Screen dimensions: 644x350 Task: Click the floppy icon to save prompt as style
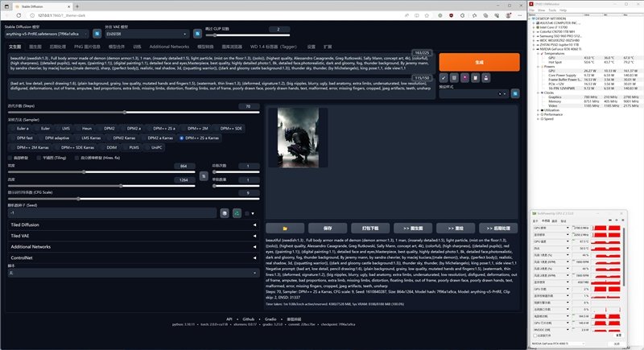[486, 77]
